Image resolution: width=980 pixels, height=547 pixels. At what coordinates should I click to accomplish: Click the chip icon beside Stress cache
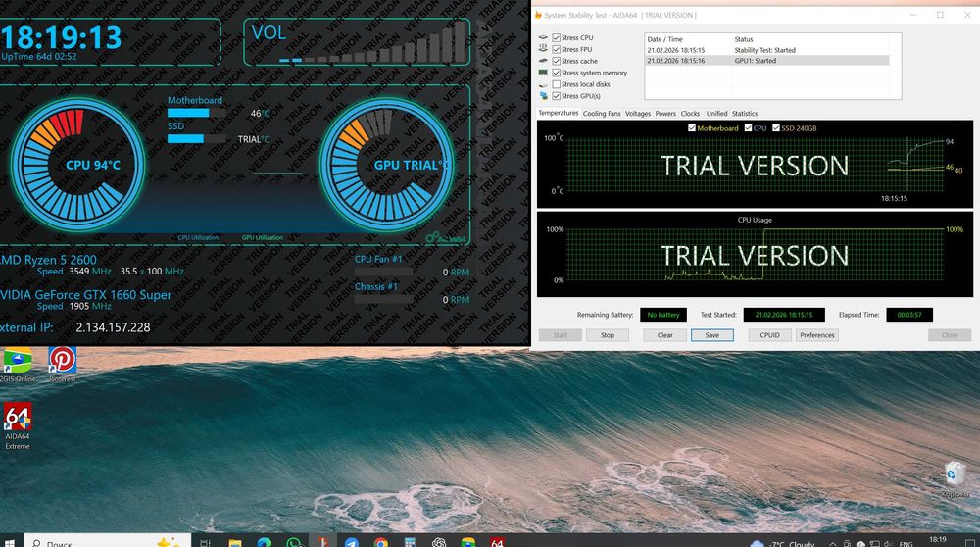(543, 61)
